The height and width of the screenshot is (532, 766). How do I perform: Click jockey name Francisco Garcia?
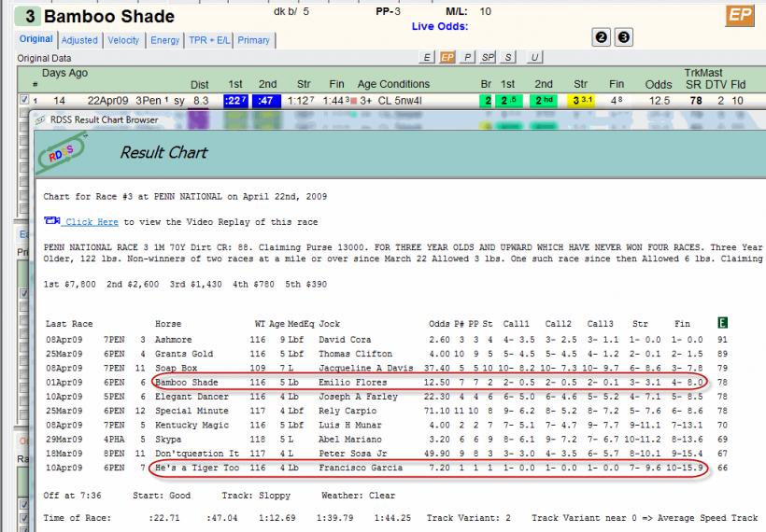[361, 468]
